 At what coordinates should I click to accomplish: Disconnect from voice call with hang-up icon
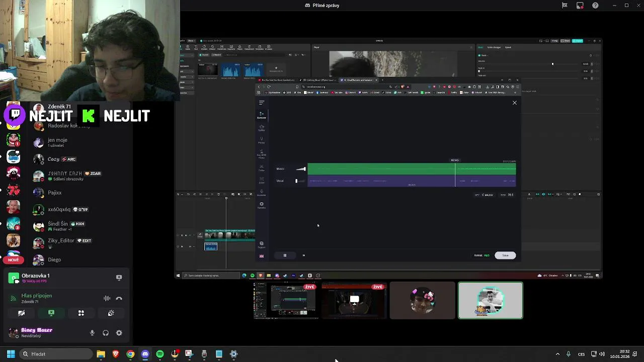119,298
